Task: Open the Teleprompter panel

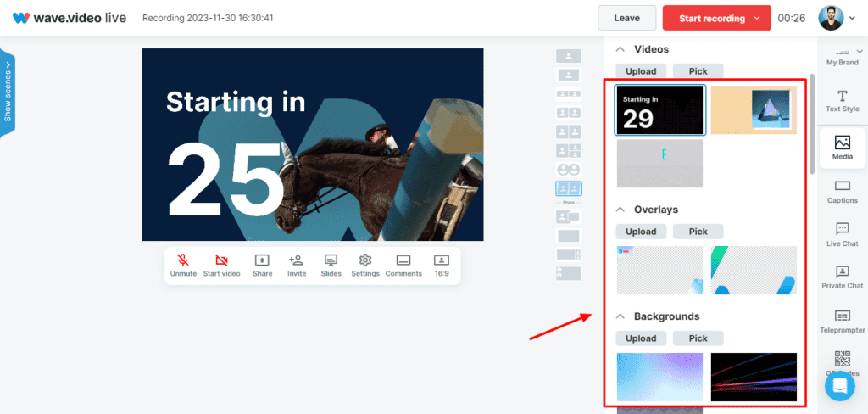Action: click(x=842, y=322)
